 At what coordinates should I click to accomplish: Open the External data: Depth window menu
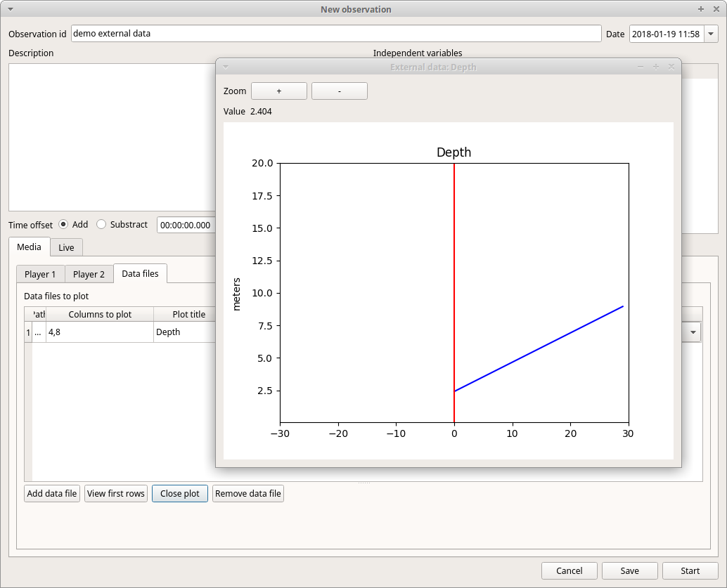[225, 67]
